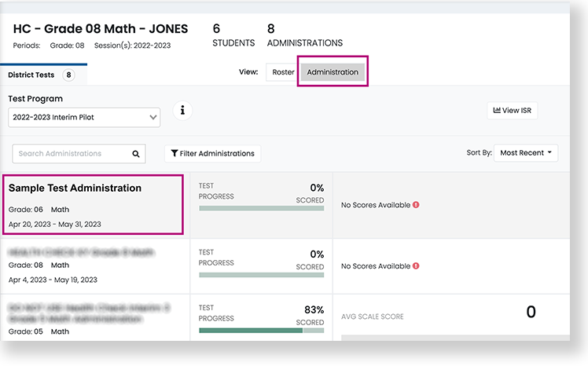The image size is (588, 366).
Task: Click red alert icon in second row
Action: tap(416, 266)
